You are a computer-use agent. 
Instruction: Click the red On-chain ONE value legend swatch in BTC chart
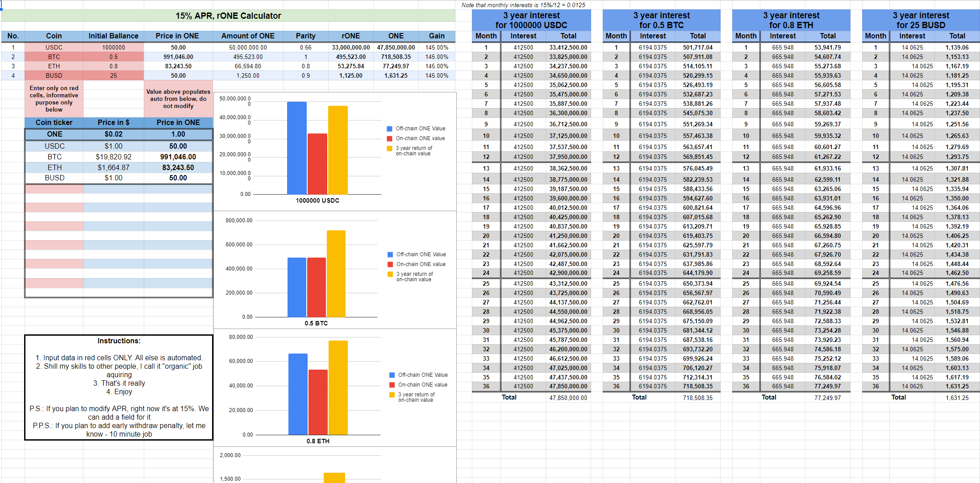click(x=390, y=264)
